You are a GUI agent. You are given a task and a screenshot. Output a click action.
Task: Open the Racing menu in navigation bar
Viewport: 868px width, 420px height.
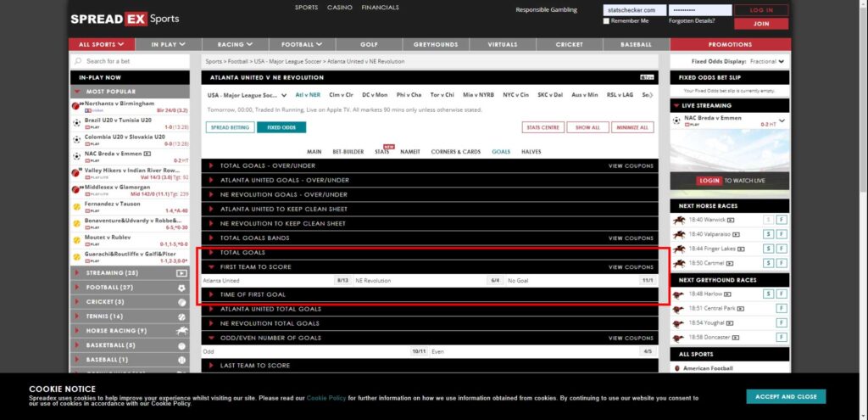[x=236, y=44]
